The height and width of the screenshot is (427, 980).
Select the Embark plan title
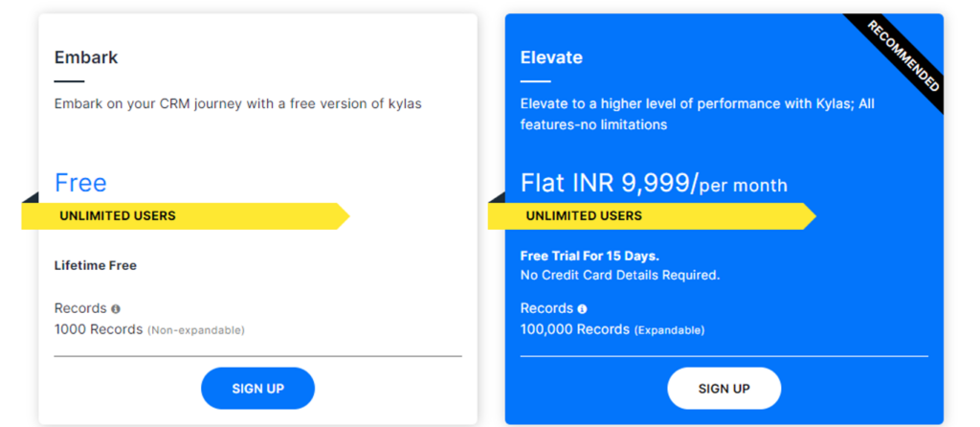[86, 57]
